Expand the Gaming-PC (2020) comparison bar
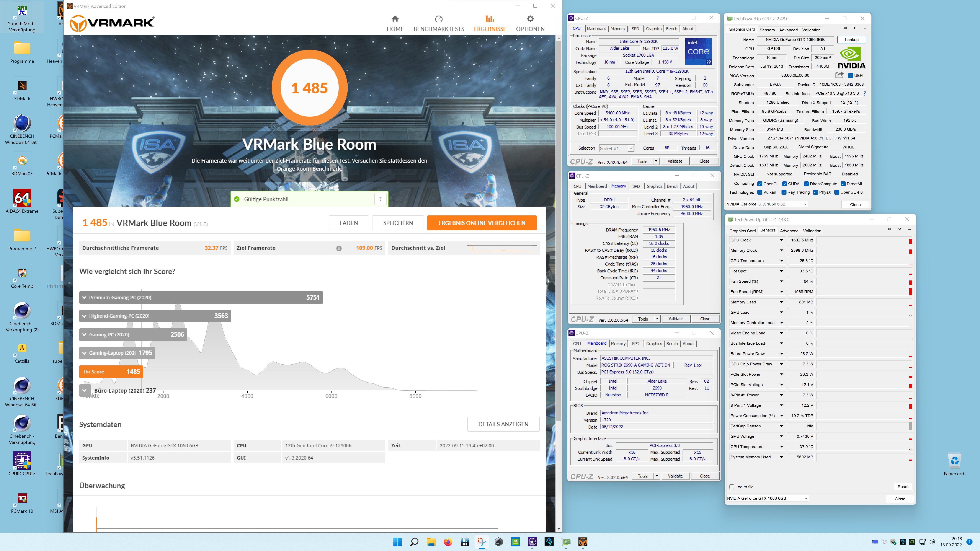The image size is (980, 551). 133,334
